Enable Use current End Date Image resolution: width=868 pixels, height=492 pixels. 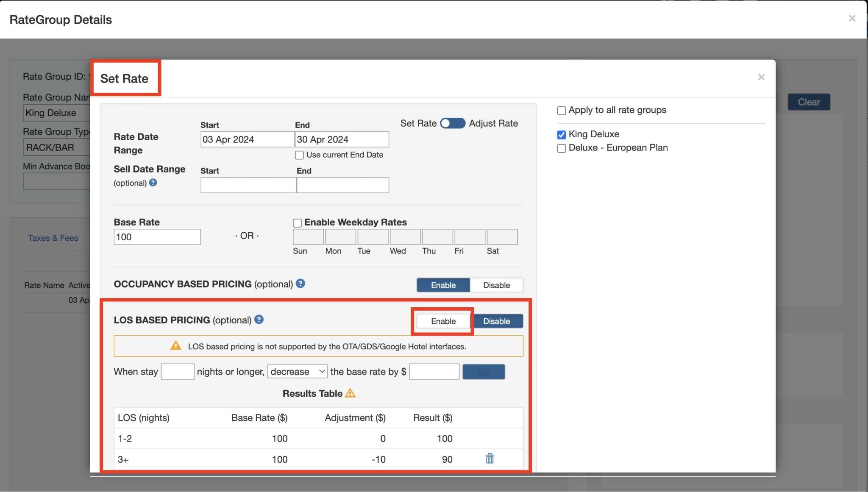coord(299,155)
